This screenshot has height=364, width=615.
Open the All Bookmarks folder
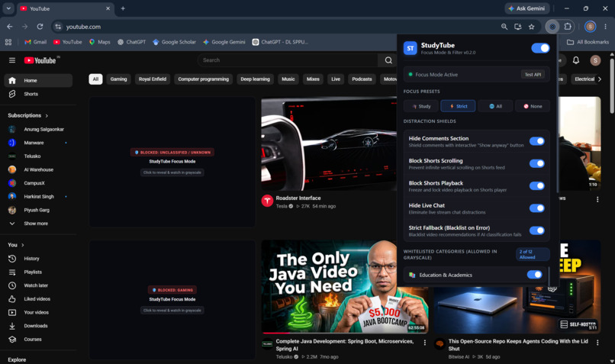pos(588,42)
